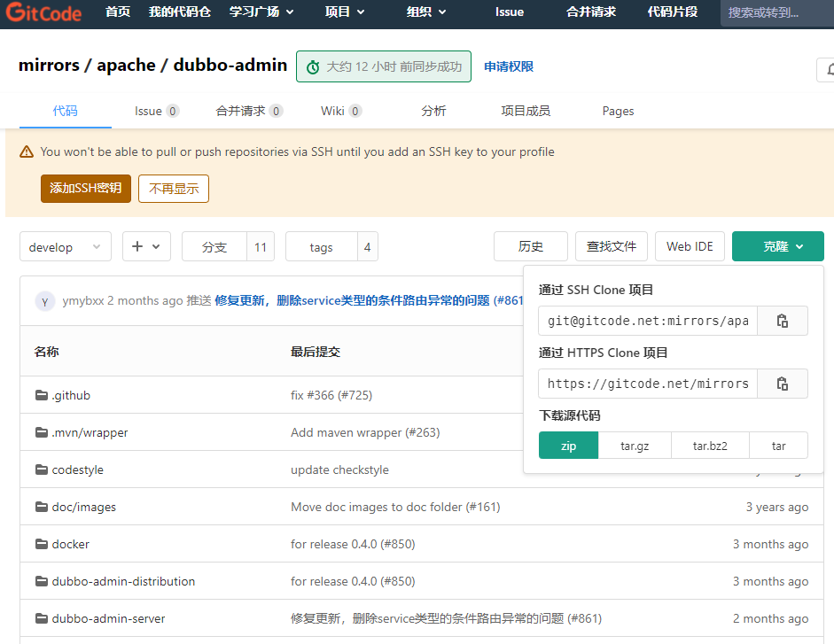
Task: Open the .mvn/wrapper folder name
Action: [90, 432]
